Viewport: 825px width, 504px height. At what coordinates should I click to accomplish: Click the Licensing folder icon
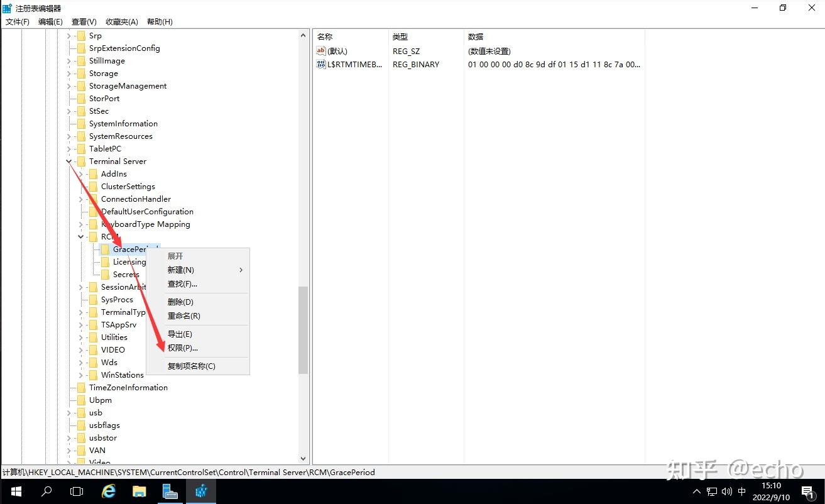[x=104, y=261]
